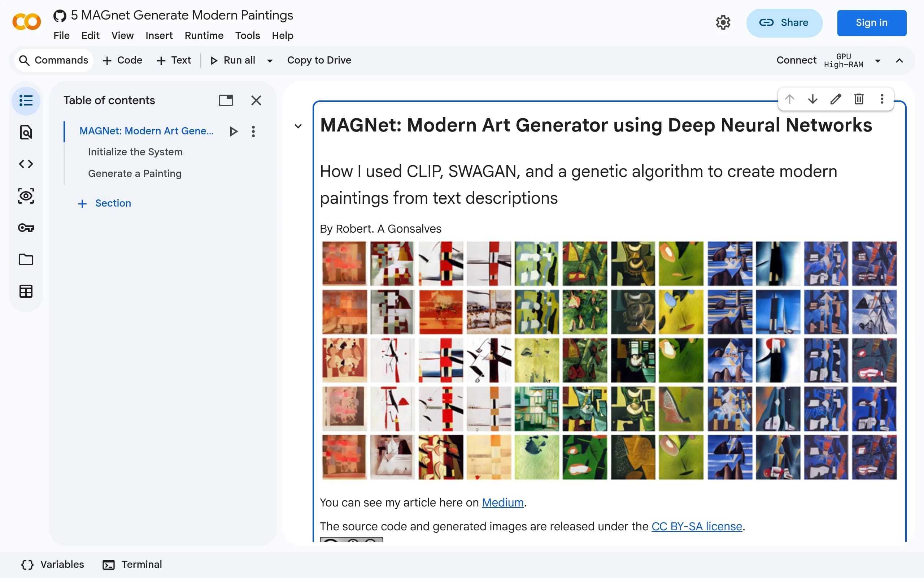This screenshot has width=924, height=578.
Task: Open the File menu
Action: 61,35
